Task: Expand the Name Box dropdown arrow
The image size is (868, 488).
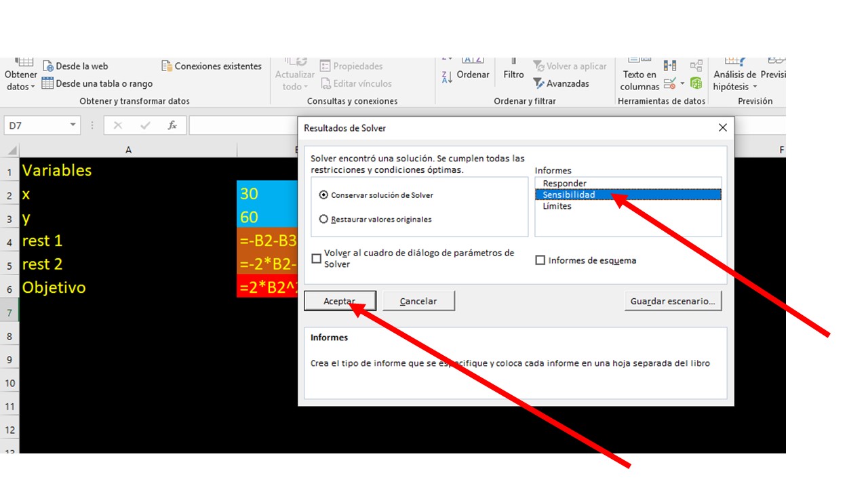Action: click(x=73, y=125)
